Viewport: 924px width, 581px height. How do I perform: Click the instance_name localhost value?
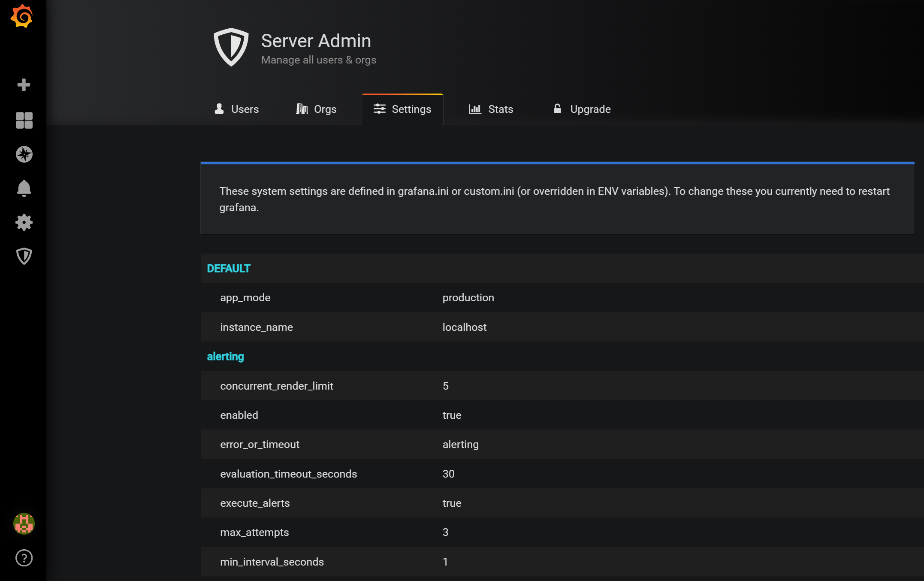(464, 327)
